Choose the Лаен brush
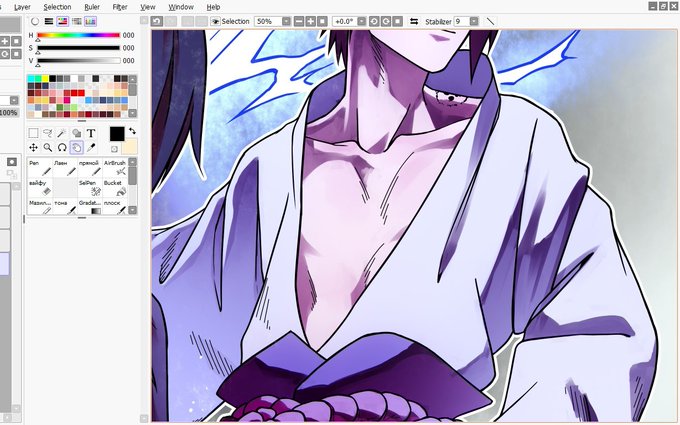The height and width of the screenshot is (425, 680). coord(65,168)
